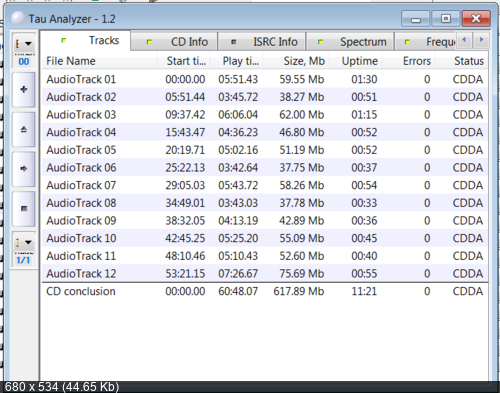Click the right-arrow start analysis button
This screenshot has width=500, height=393.
(24, 169)
